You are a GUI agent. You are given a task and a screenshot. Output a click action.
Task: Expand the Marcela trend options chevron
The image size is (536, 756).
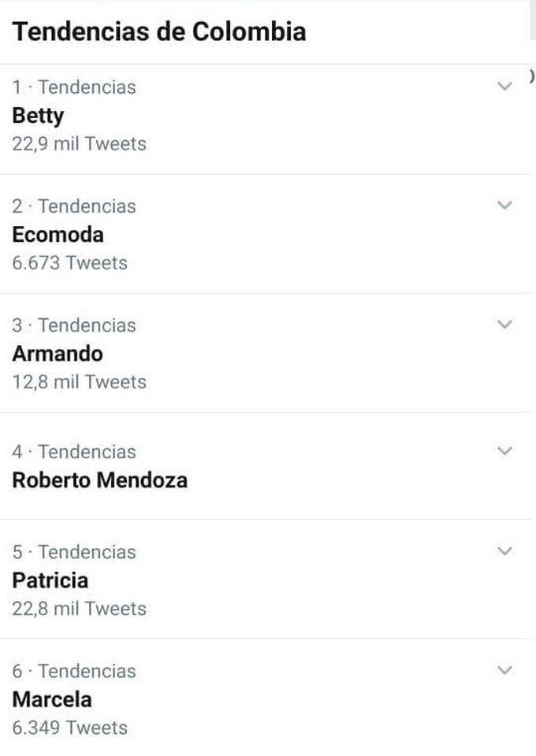point(505,670)
